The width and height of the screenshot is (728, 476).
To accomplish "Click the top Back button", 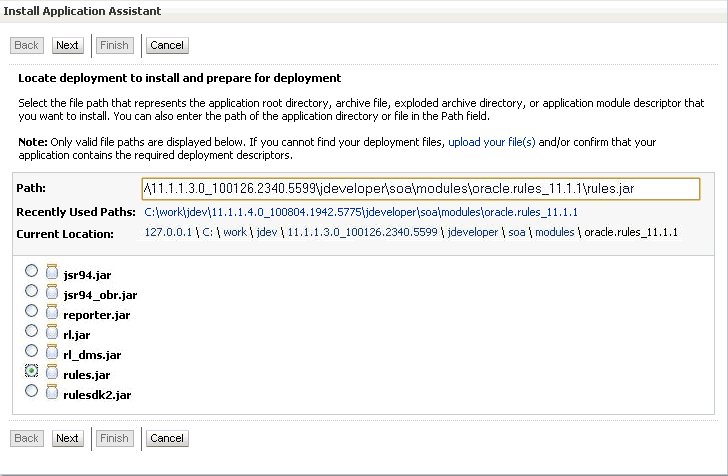I will pyautogui.click(x=27, y=45).
